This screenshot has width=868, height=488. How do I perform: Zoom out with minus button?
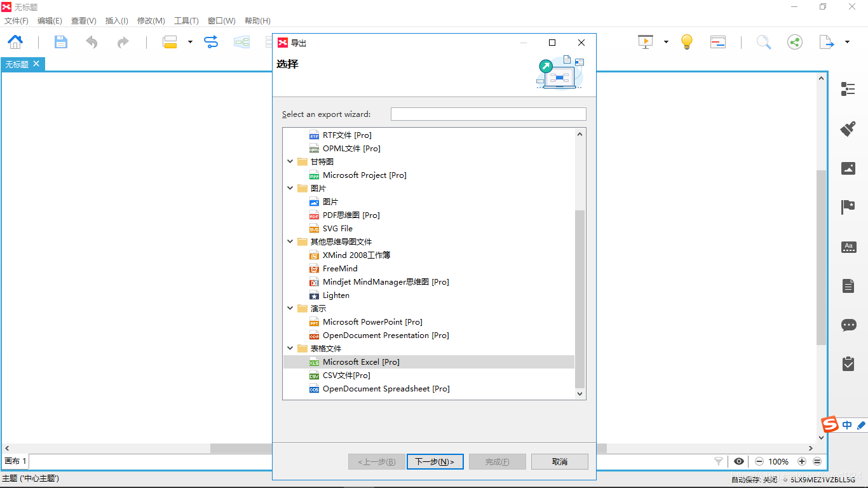(759, 462)
